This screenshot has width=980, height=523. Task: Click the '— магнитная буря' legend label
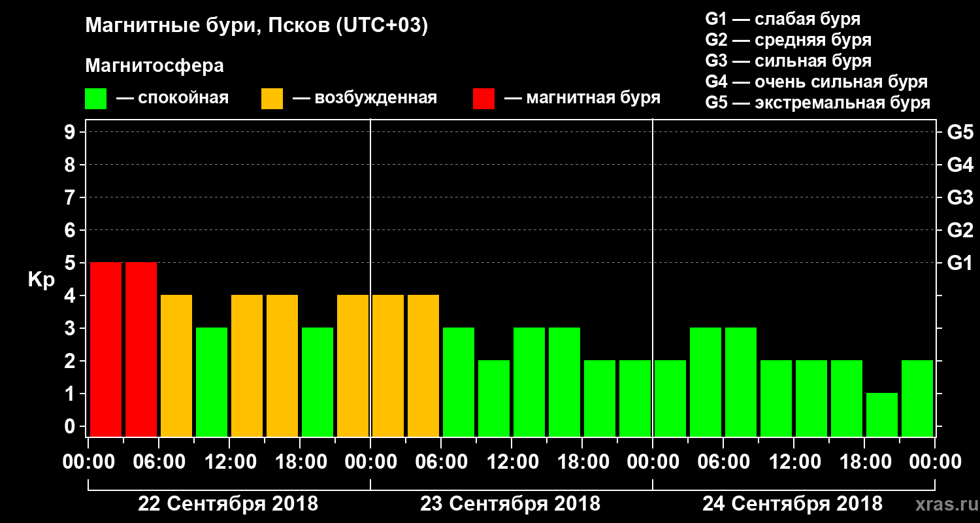click(582, 98)
